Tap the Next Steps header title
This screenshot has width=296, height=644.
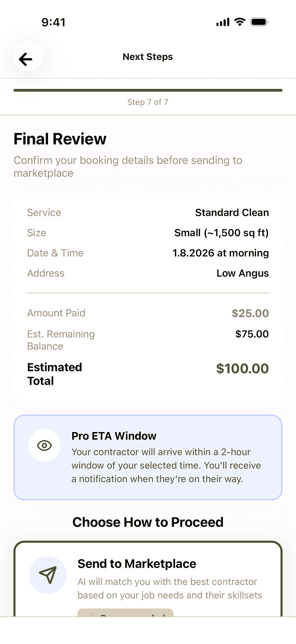148,57
